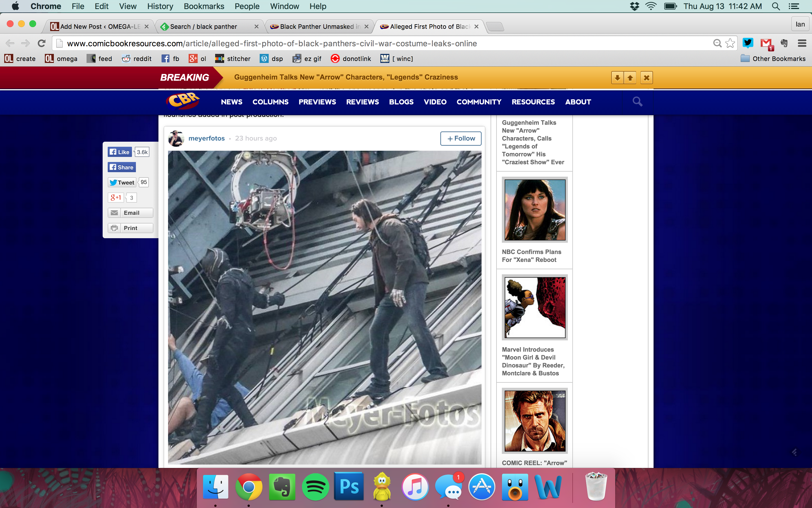812x508 pixels.
Task: Open the Twitter extension icon
Action: (748, 43)
